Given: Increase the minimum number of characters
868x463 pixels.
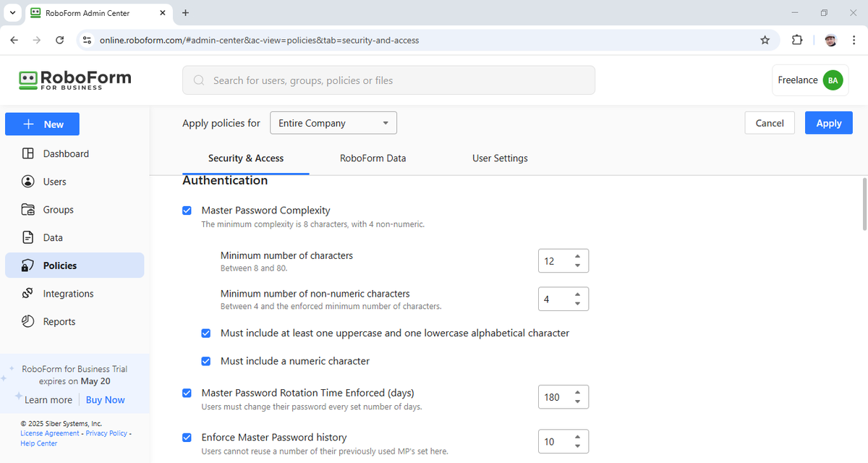Looking at the screenshot, I should click(x=577, y=256).
